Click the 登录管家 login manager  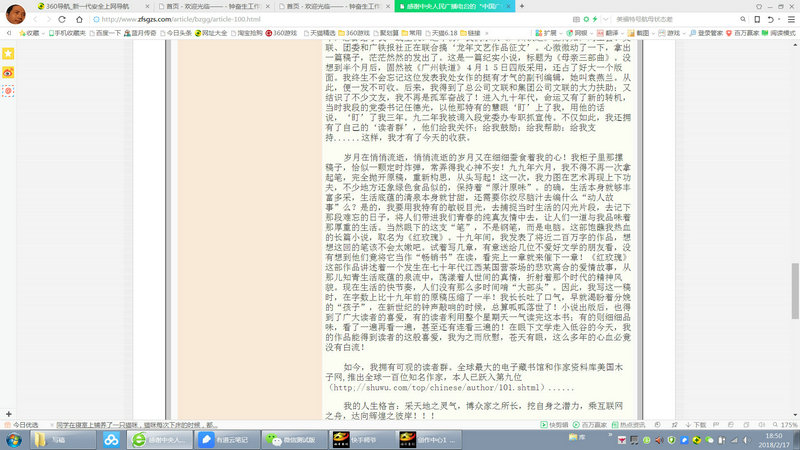point(706,33)
